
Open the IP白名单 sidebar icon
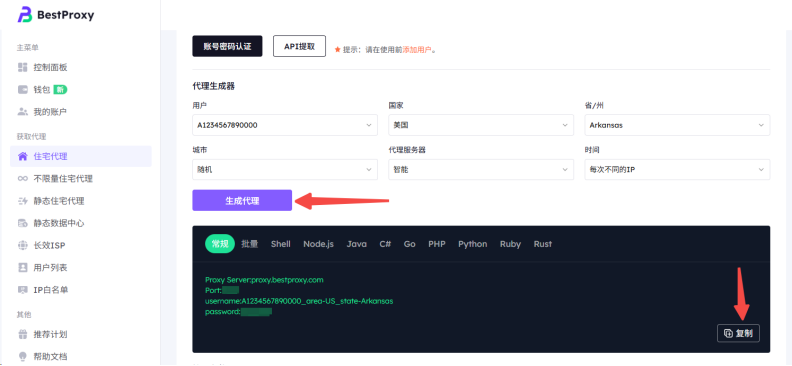click(22, 290)
